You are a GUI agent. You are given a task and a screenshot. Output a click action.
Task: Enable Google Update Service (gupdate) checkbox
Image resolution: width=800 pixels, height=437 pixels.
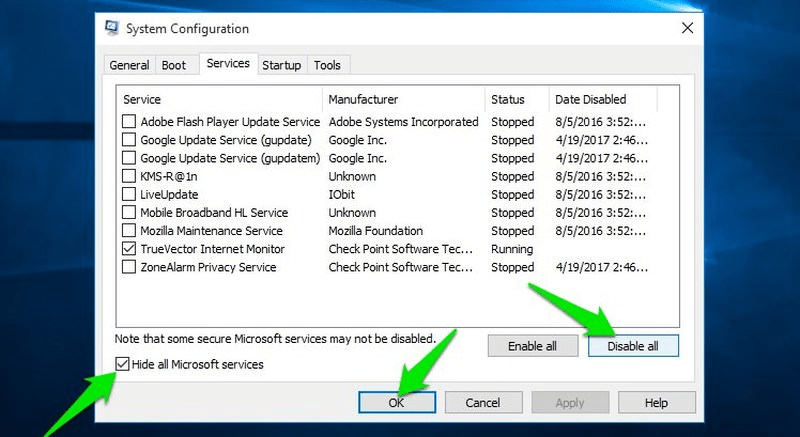click(129, 140)
